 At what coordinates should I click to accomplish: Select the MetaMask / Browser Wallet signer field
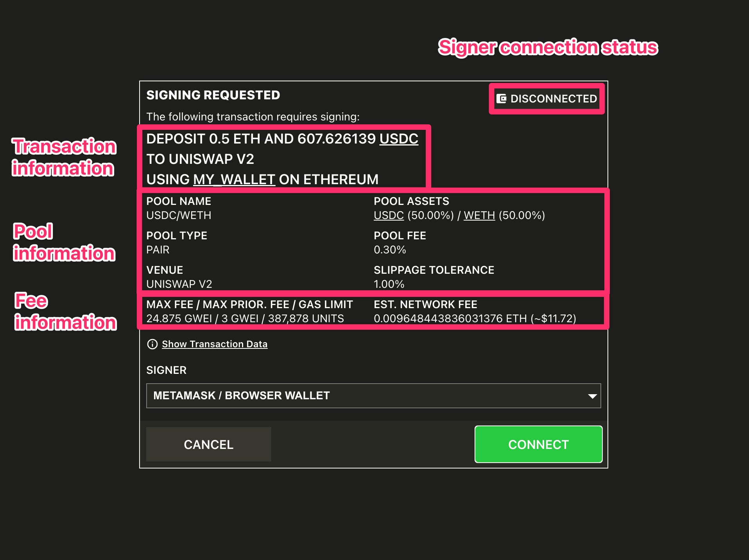coord(373,396)
